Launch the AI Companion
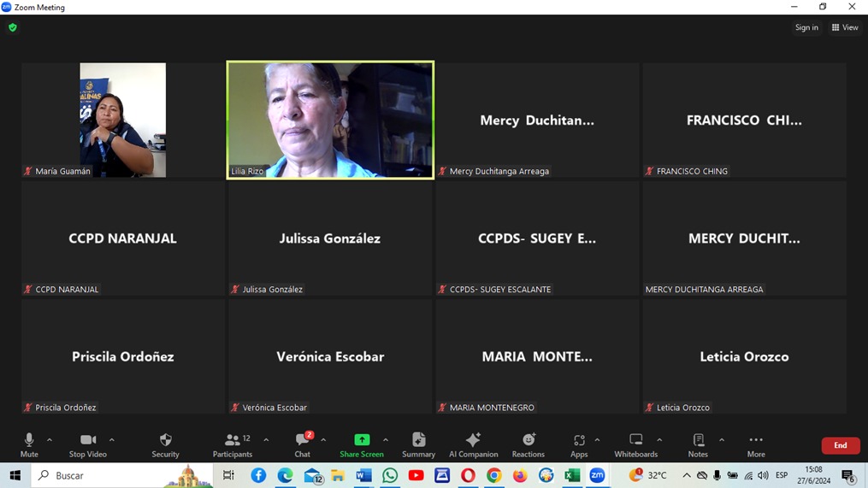Image resolution: width=868 pixels, height=488 pixels. (x=473, y=444)
